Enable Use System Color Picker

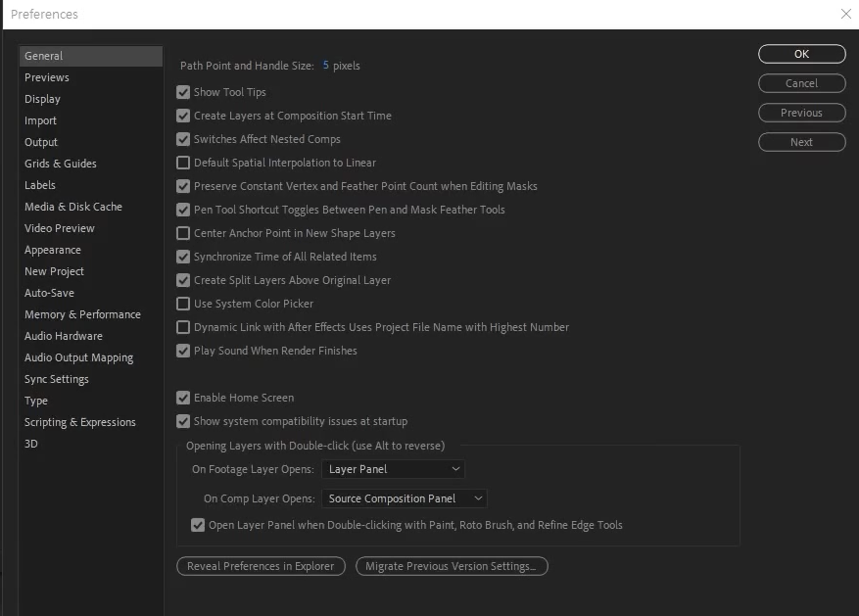coord(183,304)
